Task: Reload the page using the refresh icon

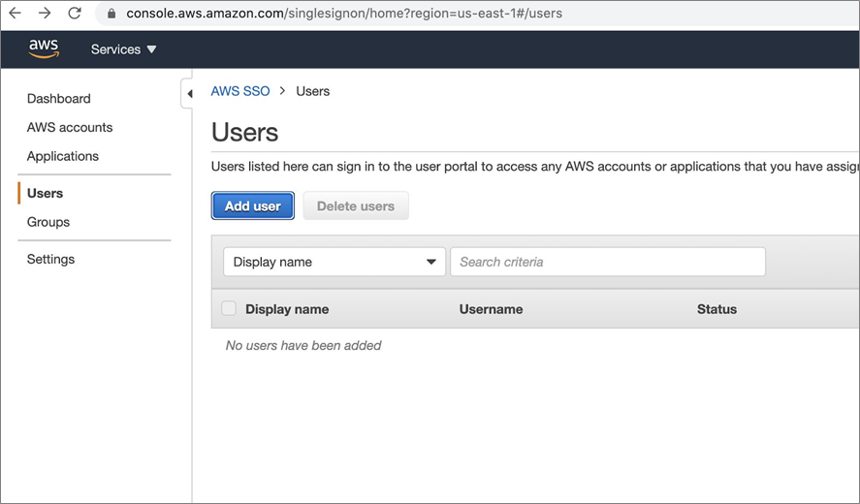Action: tap(75, 14)
